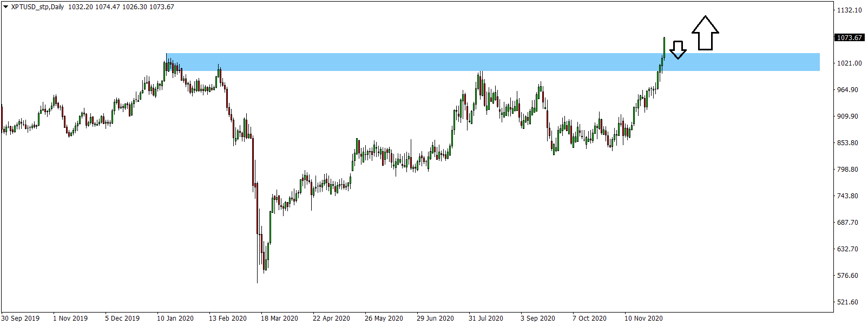Image resolution: width=868 pixels, height=325 pixels.
Task: Click the 687.70 price axis label
Action: point(847,223)
